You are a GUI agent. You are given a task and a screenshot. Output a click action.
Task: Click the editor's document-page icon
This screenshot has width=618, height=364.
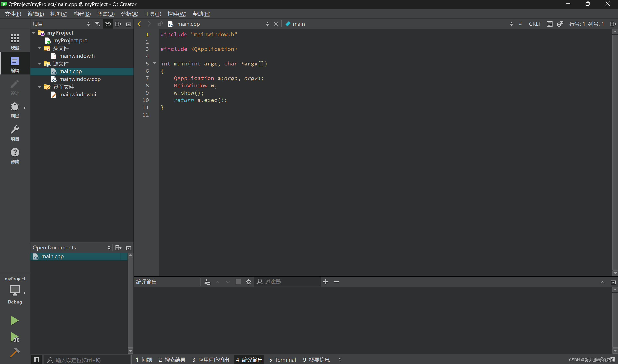(550, 24)
